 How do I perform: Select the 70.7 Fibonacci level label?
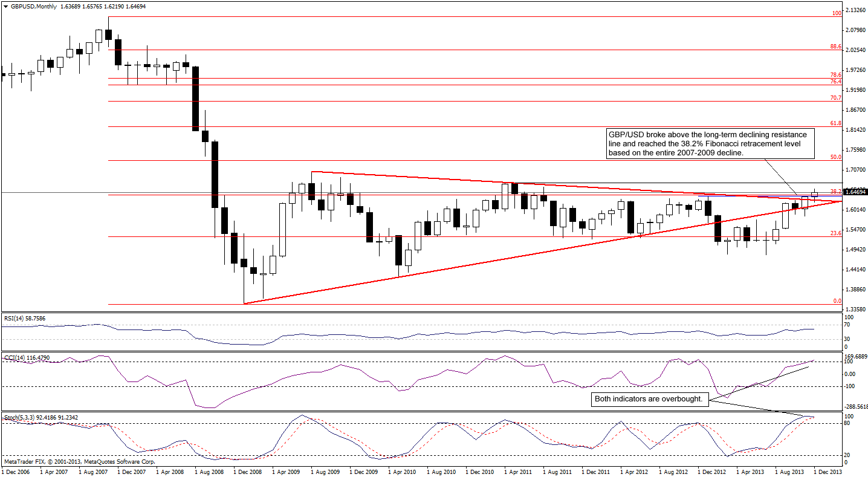coord(836,97)
